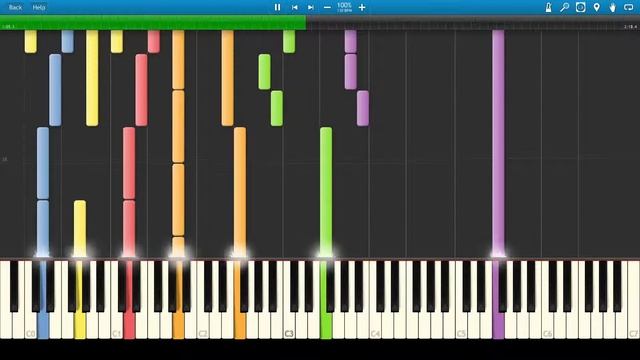Skip back to the previous section
Image resolution: width=640 pixels, height=360 pixels.
(294, 7)
